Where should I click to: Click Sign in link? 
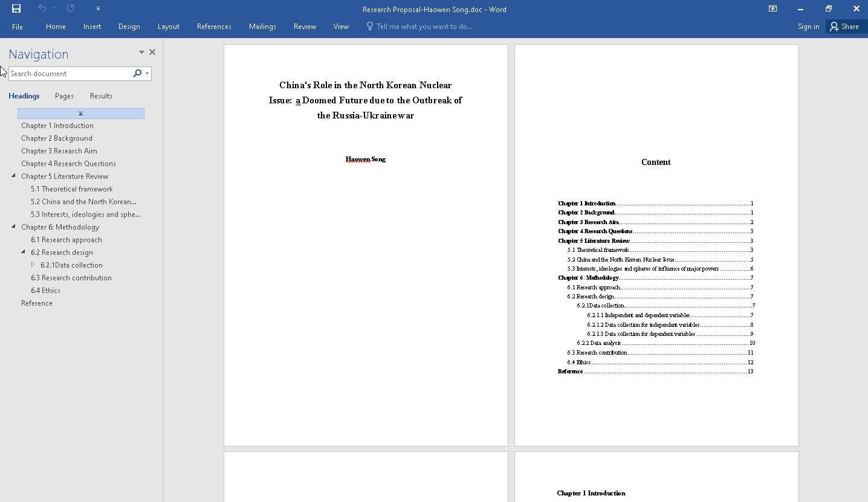click(808, 27)
